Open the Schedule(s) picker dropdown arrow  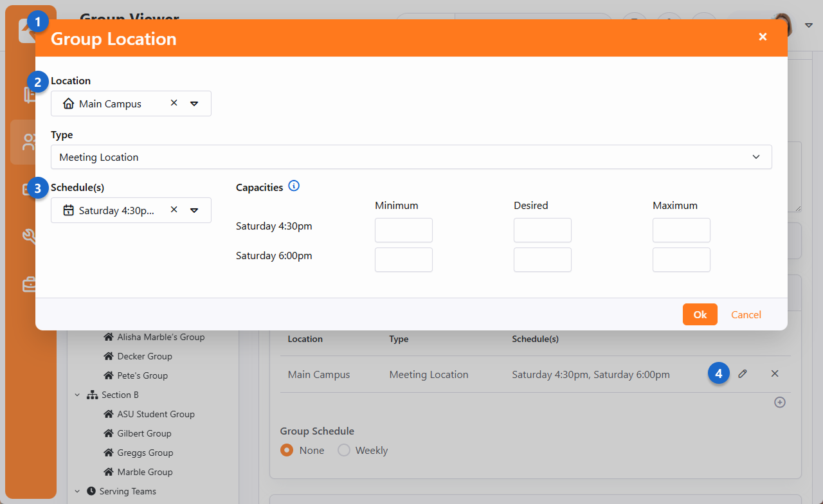coord(194,210)
